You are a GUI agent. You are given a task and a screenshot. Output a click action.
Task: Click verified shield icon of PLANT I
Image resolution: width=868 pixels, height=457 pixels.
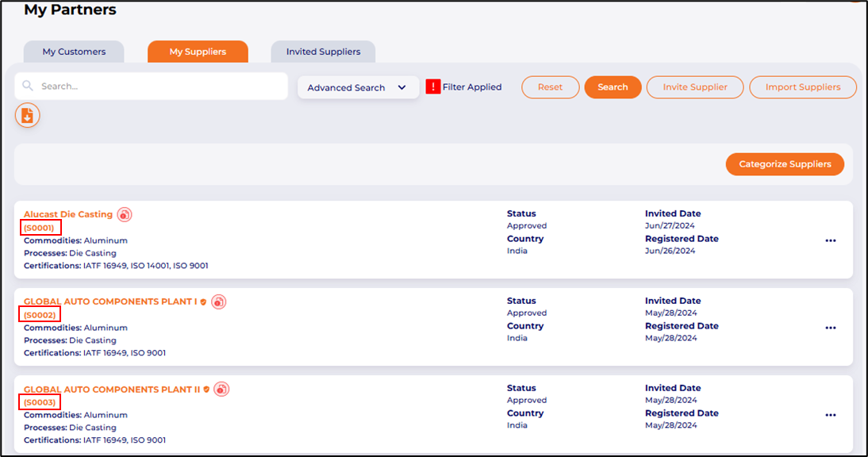pyautogui.click(x=204, y=302)
